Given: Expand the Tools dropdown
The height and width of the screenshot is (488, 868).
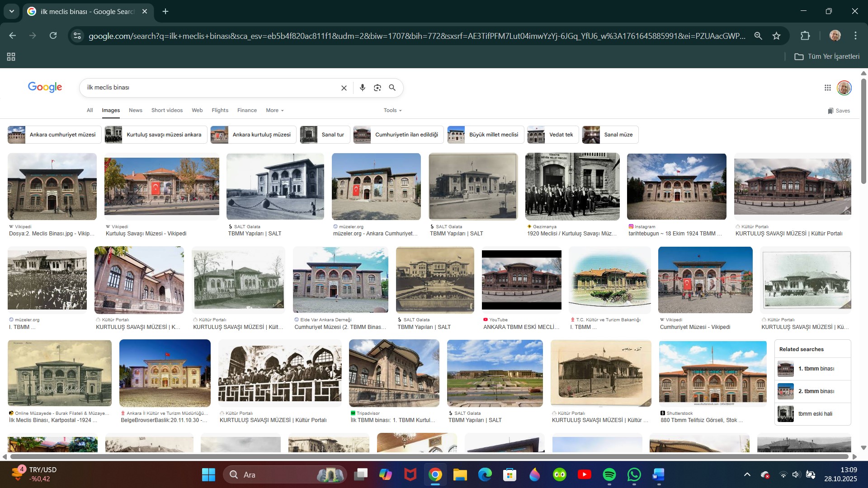Looking at the screenshot, I should pyautogui.click(x=392, y=110).
